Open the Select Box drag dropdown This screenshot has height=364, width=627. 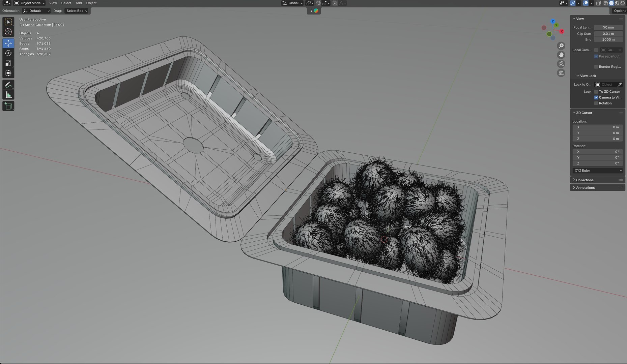coord(77,11)
